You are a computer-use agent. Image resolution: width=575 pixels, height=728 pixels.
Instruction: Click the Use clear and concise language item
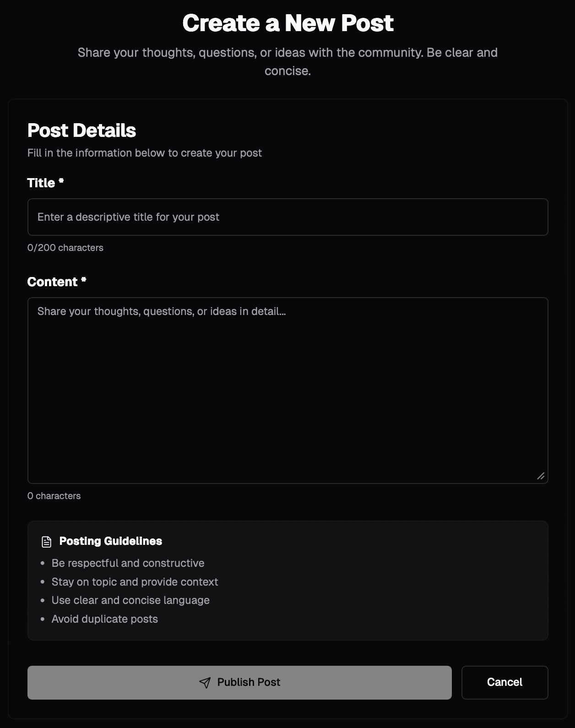pyautogui.click(x=130, y=600)
